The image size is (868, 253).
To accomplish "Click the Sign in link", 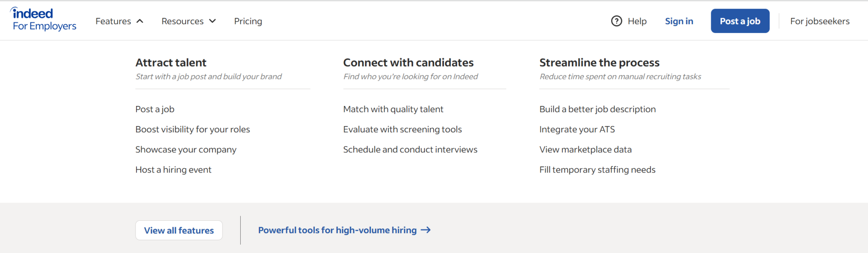I will (679, 21).
